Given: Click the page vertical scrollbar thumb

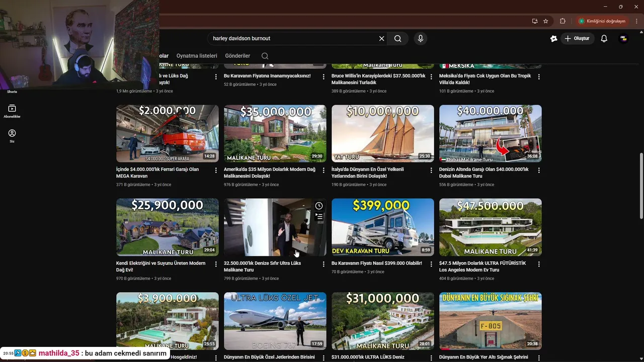Looking at the screenshot, I should click(641, 186).
